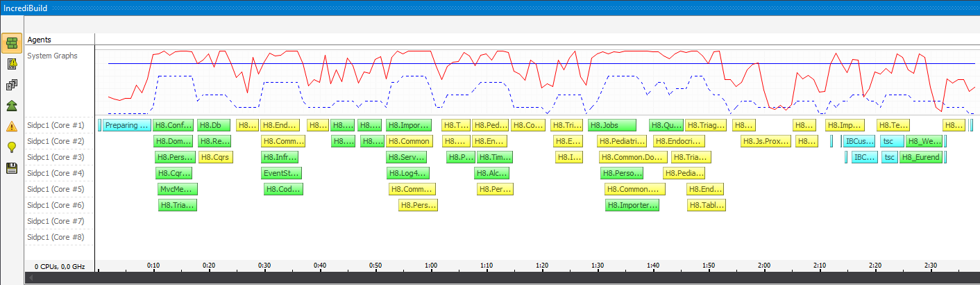This screenshot has height=285, width=980.
Task: Click the Preparing task bar on Core #1
Action: 126,125
